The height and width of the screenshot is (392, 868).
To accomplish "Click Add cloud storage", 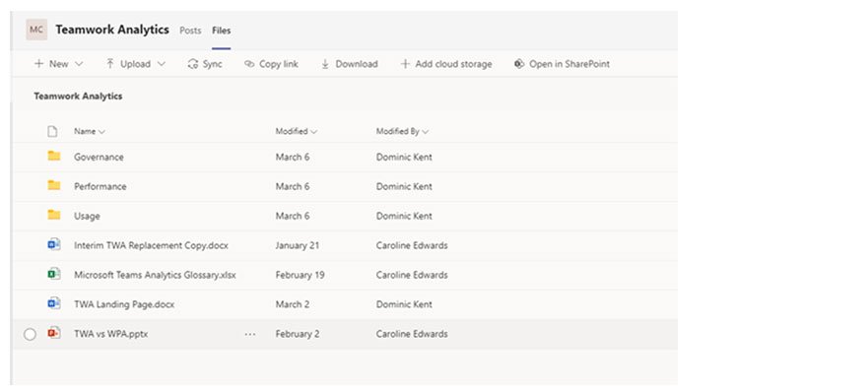I will 446,64.
